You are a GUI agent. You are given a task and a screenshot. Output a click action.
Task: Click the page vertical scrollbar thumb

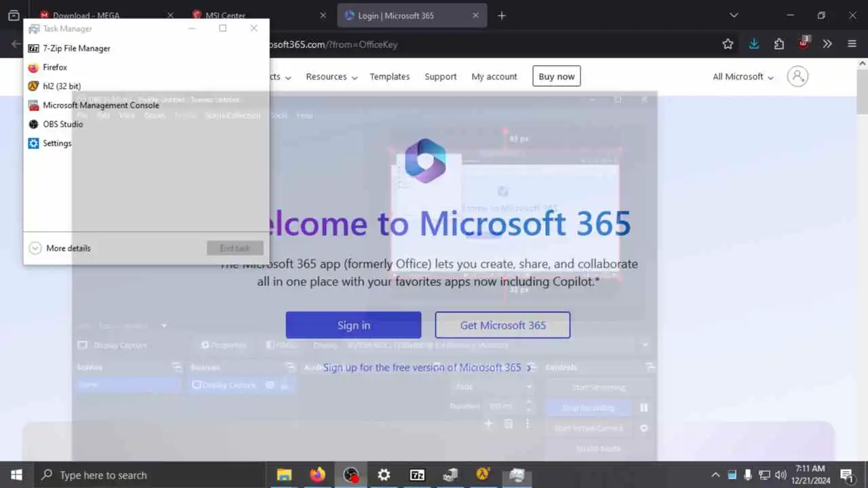click(862, 91)
